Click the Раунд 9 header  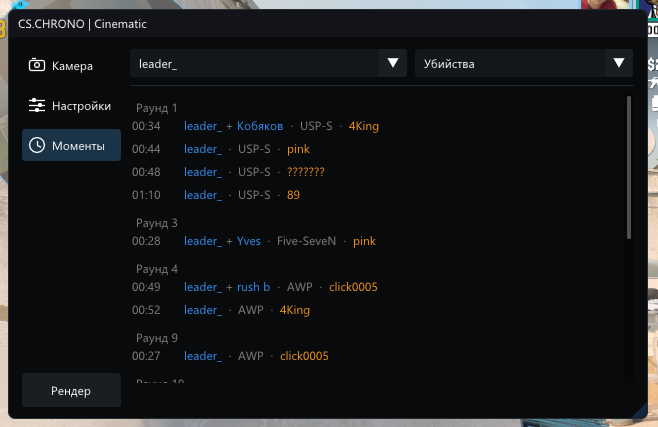pos(157,338)
